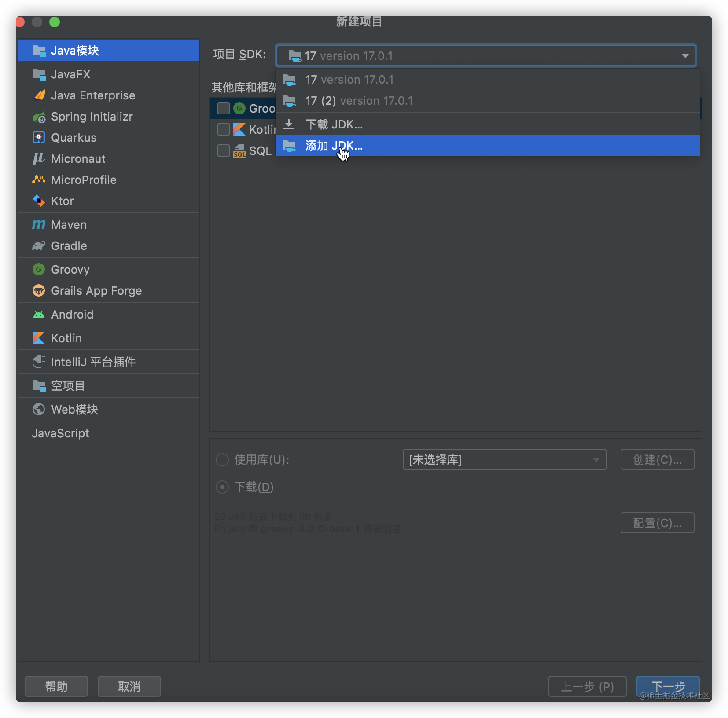Screen dimensions: 728x718
Task: Click the Groovy green G sidebar icon
Action: point(39,270)
